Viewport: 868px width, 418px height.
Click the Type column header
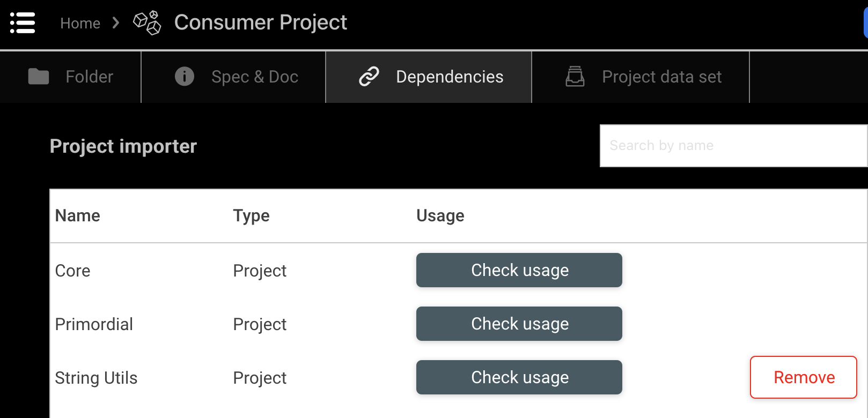click(251, 215)
